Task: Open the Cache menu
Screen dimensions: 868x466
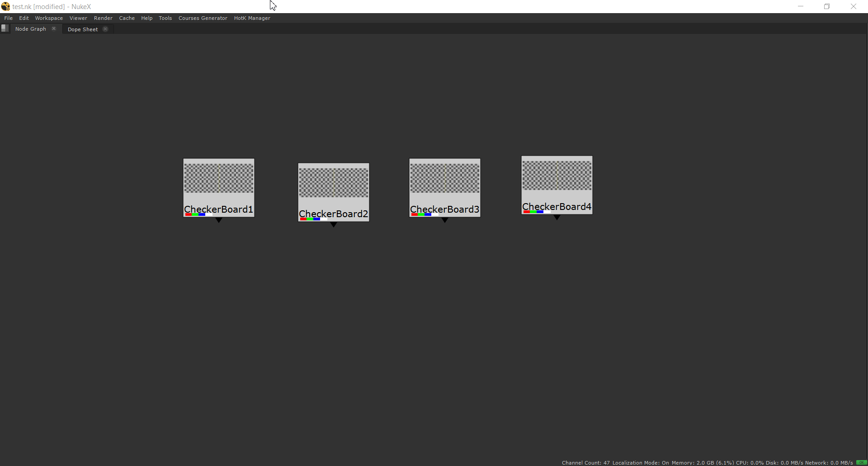Action: (127, 18)
